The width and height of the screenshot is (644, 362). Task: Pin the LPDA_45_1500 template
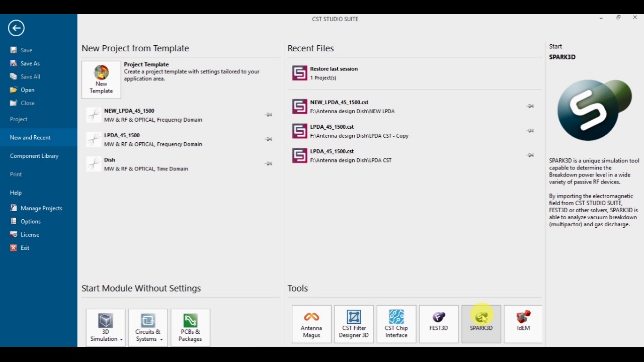269,139
